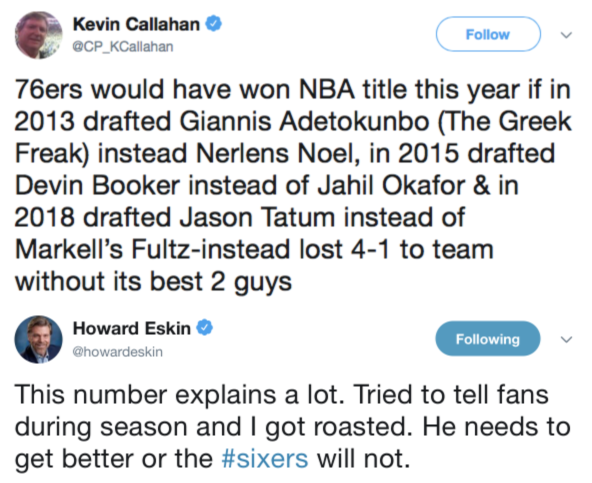The height and width of the screenshot is (483, 592).
Task: Click 'Jason Tatum' in Callahan's tweet
Action: pyautogui.click(x=257, y=218)
